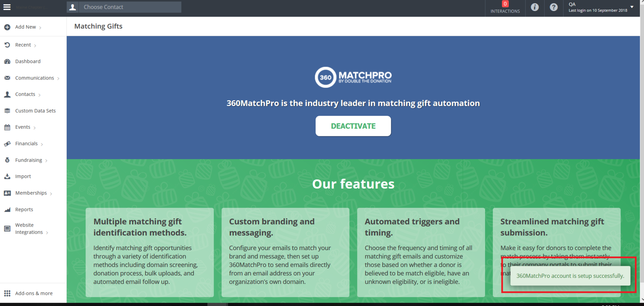
Task: Expand the Website Integrations chevron
Action: coord(47,233)
